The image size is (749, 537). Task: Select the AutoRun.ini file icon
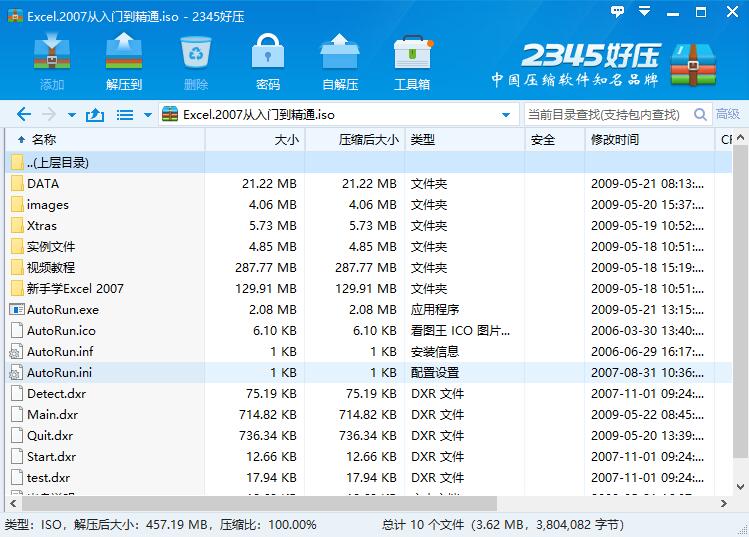tap(16, 373)
